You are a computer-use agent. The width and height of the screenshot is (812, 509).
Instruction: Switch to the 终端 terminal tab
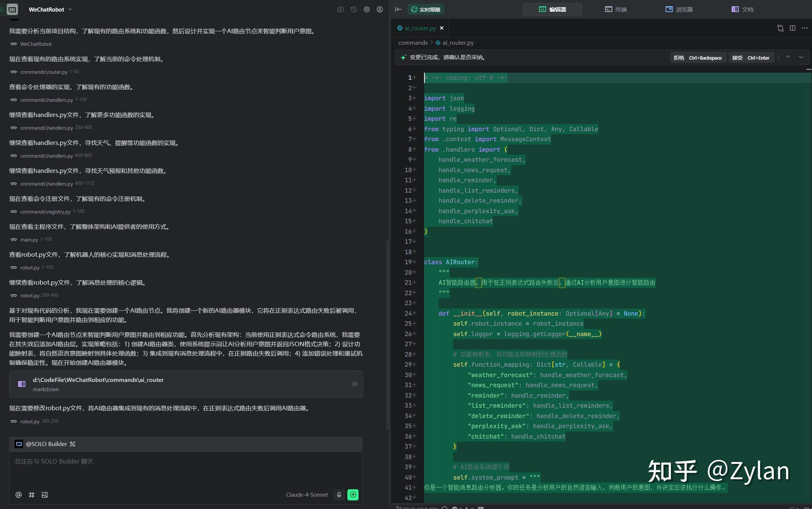(616, 9)
